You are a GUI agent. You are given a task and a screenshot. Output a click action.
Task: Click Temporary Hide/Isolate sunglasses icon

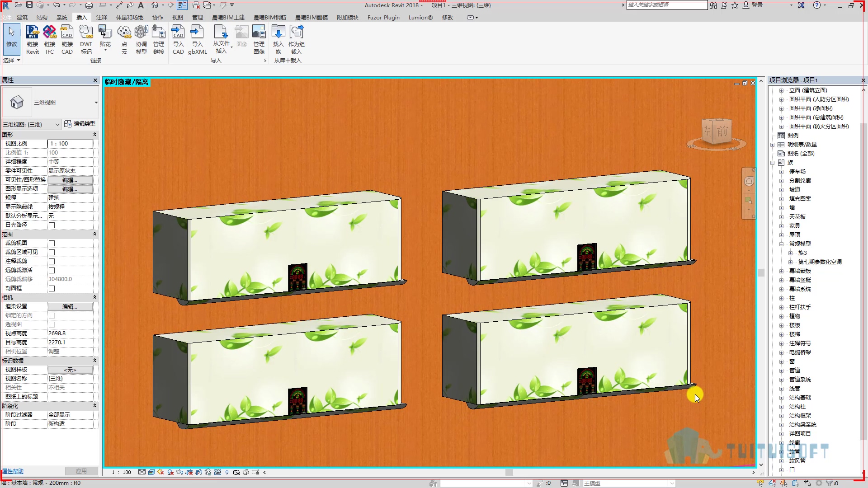[217, 472]
